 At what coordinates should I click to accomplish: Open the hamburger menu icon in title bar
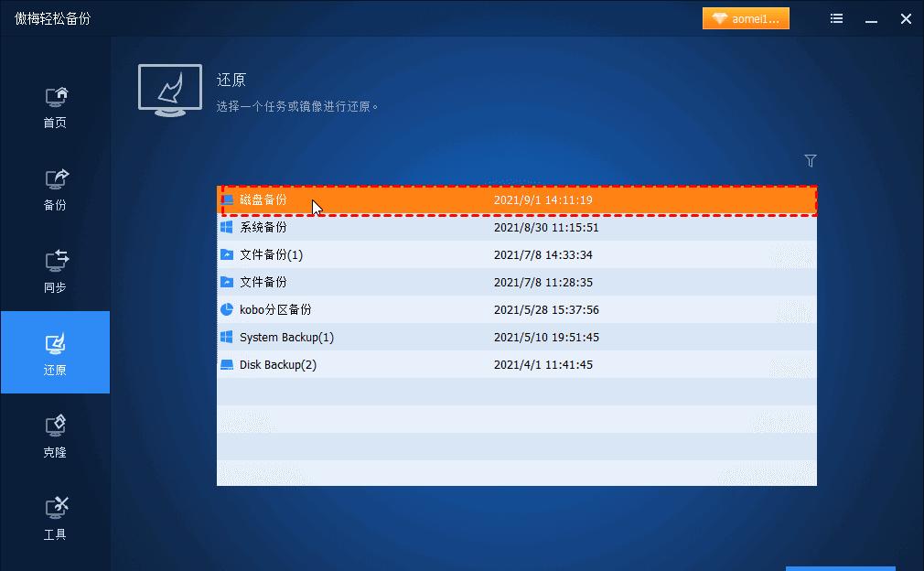coord(836,19)
